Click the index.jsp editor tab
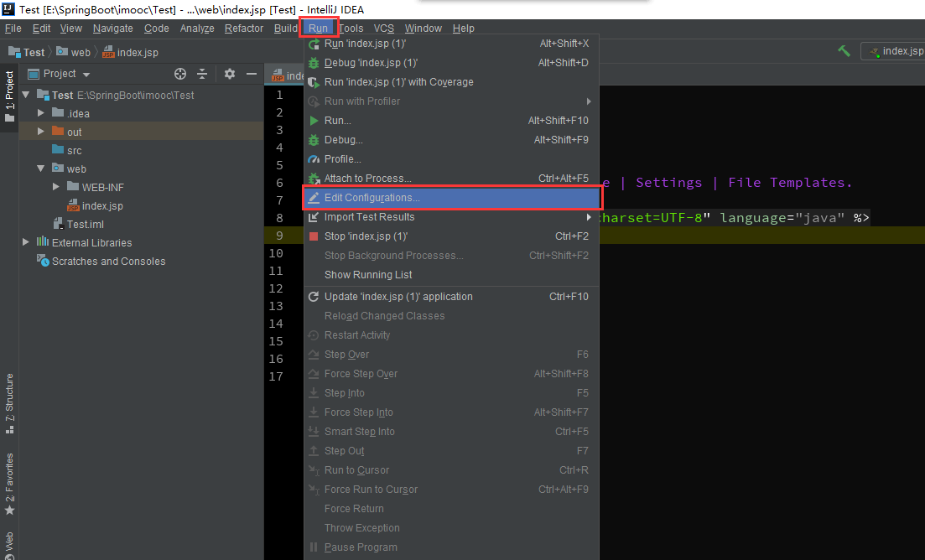The image size is (925, 560). (x=288, y=75)
